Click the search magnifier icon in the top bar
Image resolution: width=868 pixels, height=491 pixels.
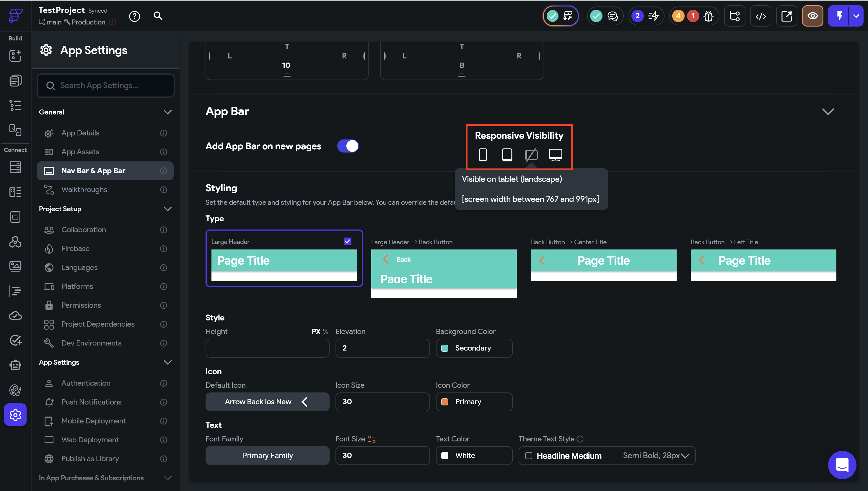coord(158,16)
